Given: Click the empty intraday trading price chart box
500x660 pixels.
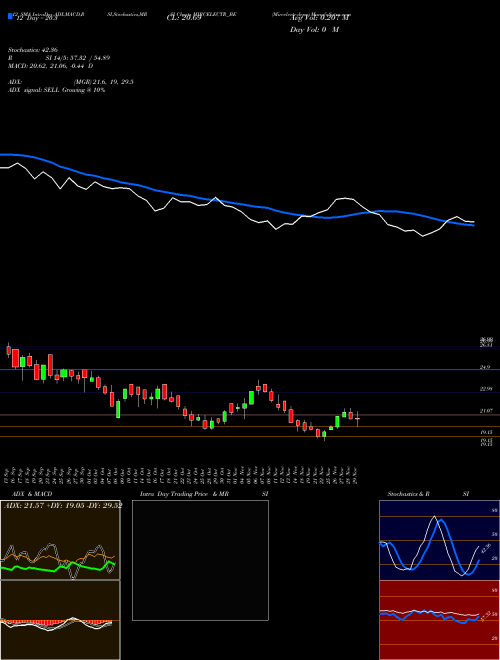Looking at the screenshot, I should tap(200, 560).
